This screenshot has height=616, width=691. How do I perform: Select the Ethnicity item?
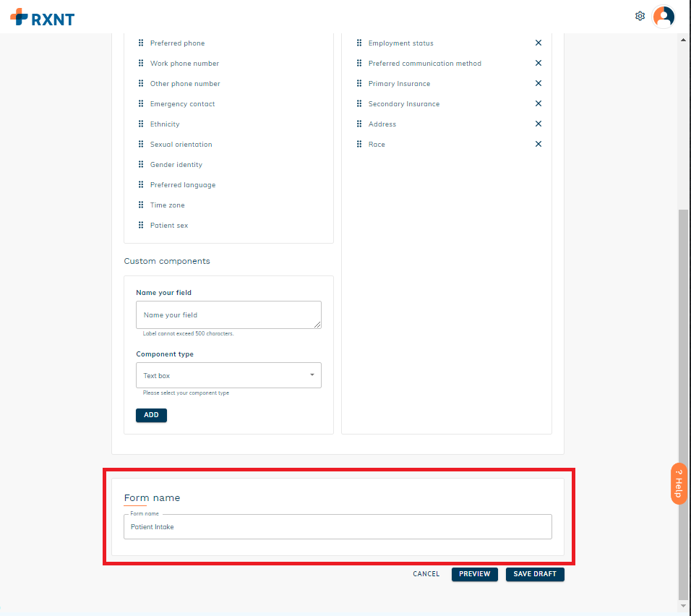tap(165, 124)
